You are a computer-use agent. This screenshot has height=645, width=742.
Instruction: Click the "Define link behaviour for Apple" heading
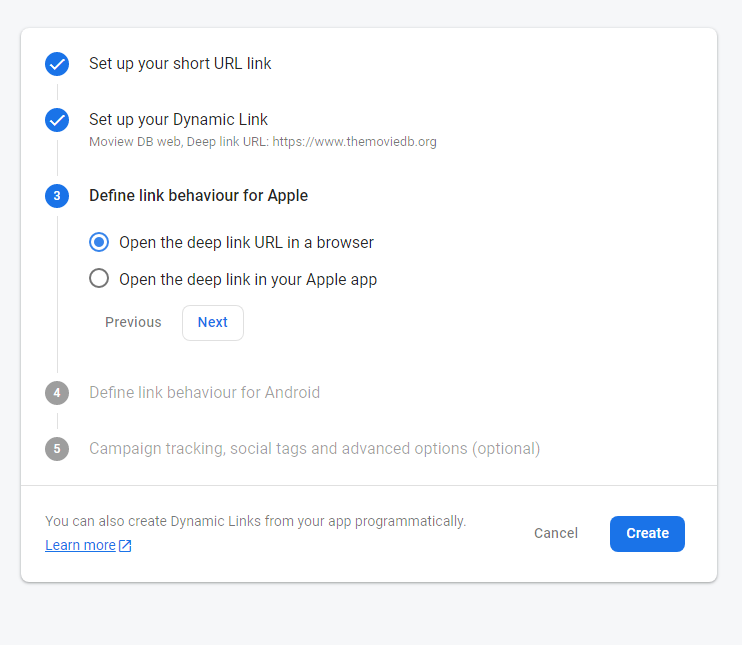[x=198, y=196]
